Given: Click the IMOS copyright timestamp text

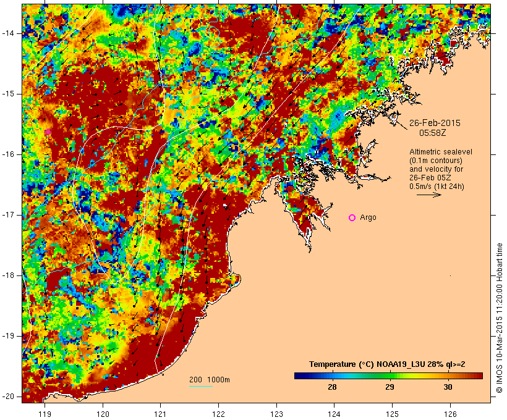Looking at the screenshot, I should point(499,318).
